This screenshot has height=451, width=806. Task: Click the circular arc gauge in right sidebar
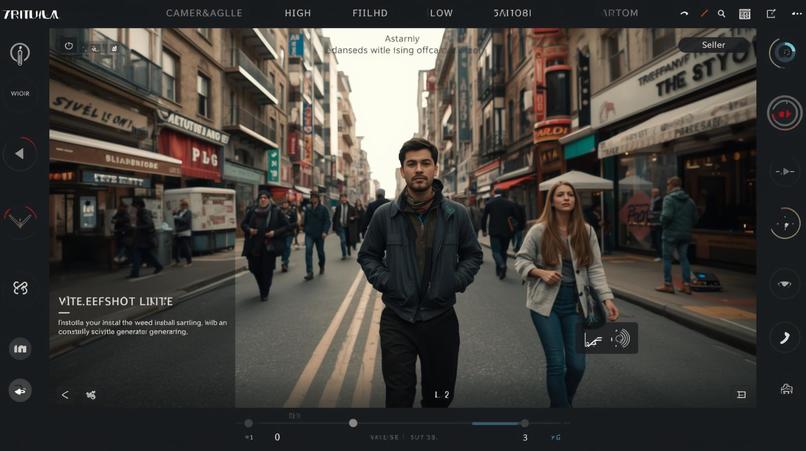click(x=784, y=224)
